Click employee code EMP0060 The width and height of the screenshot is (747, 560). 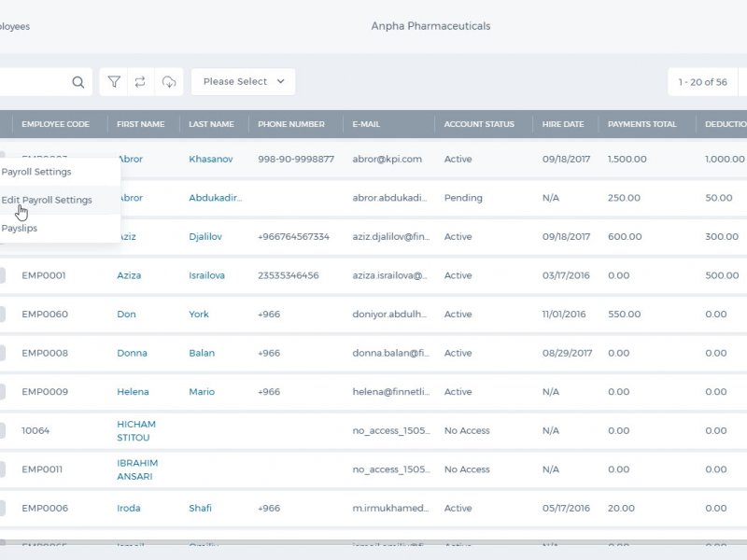pyautogui.click(x=45, y=315)
